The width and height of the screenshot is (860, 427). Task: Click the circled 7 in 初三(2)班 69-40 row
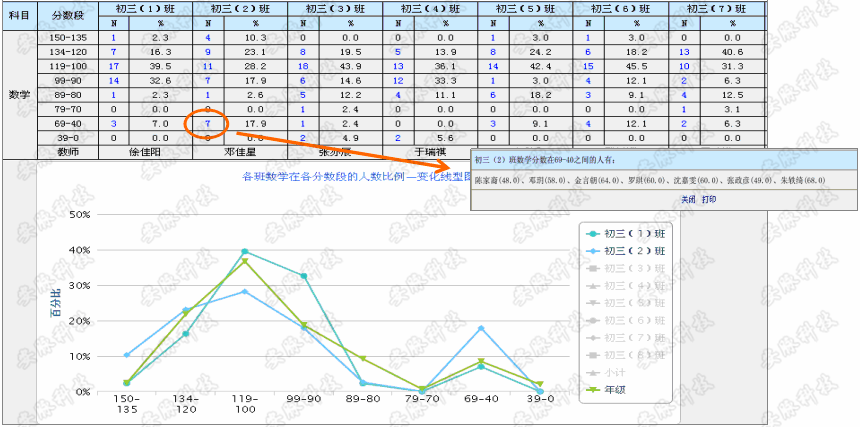(x=207, y=124)
